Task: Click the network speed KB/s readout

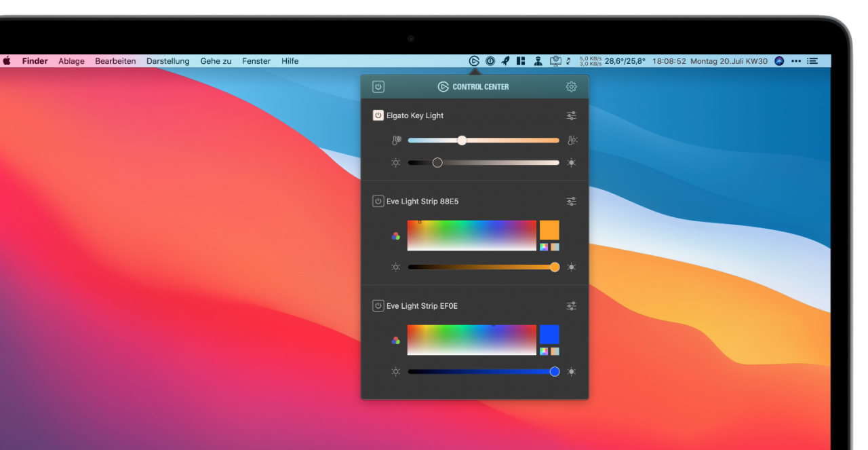Action: tap(591, 61)
